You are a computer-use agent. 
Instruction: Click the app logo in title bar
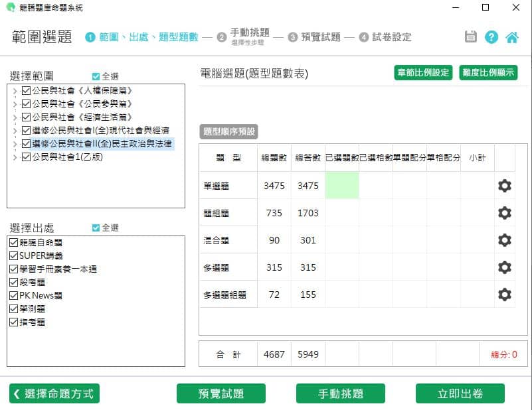tap(11, 7)
